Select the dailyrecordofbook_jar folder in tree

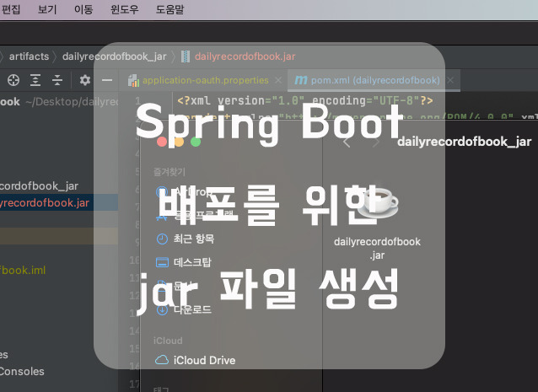[39, 185]
